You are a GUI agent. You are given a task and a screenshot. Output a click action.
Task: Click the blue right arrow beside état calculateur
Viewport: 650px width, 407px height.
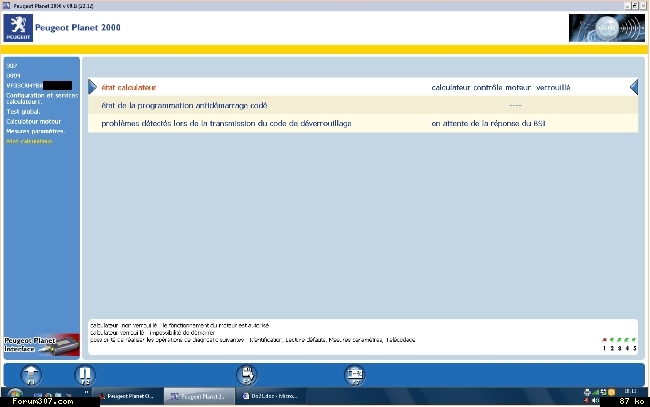tap(92, 87)
